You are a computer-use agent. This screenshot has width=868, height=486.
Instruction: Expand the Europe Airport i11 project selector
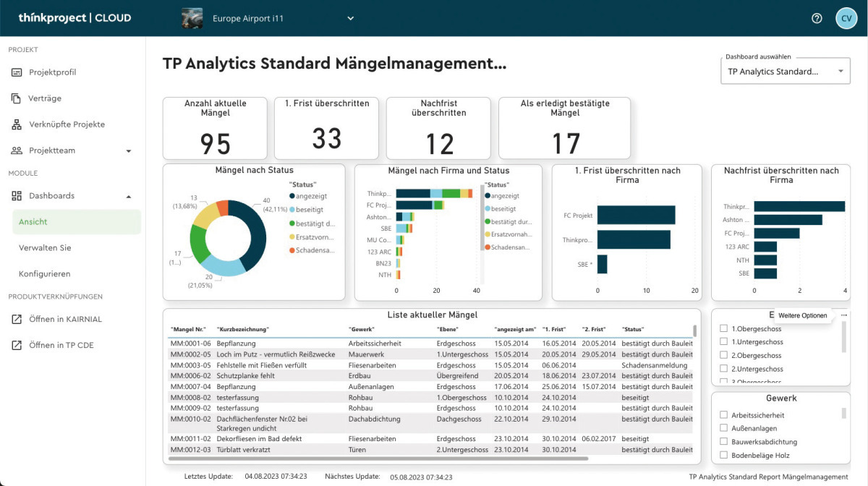pyautogui.click(x=350, y=18)
